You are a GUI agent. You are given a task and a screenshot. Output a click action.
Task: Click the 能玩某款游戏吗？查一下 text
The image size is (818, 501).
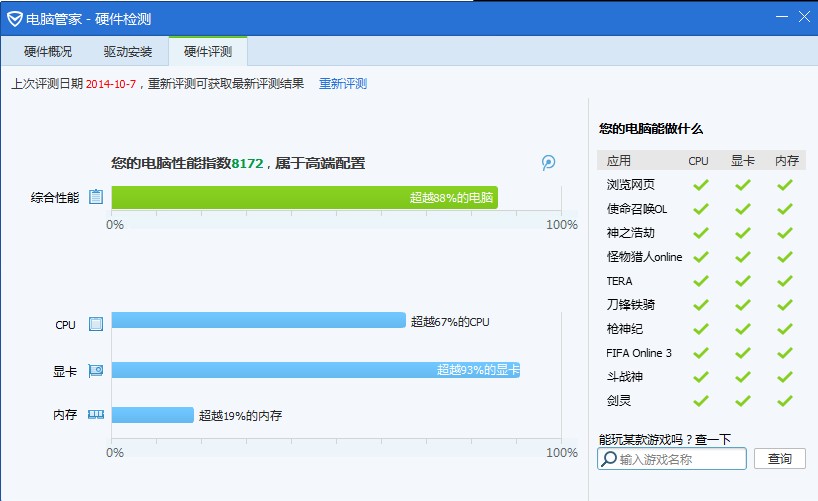pos(665,439)
